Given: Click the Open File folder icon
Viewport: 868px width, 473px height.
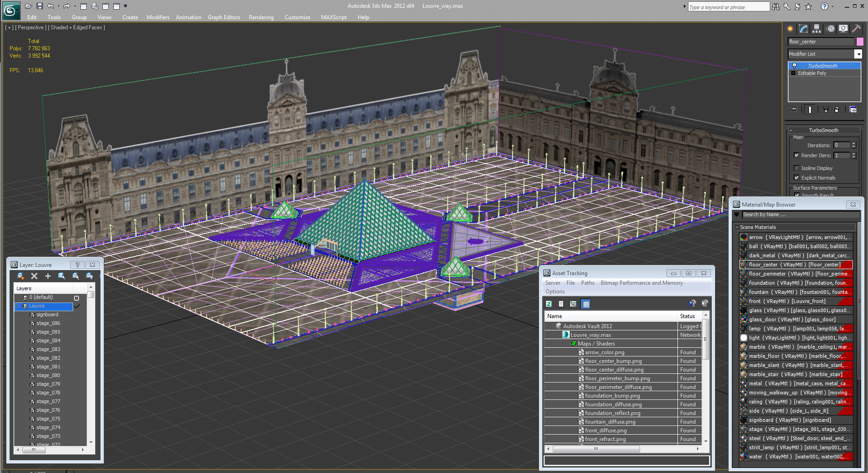Looking at the screenshot, I should 28,6.
